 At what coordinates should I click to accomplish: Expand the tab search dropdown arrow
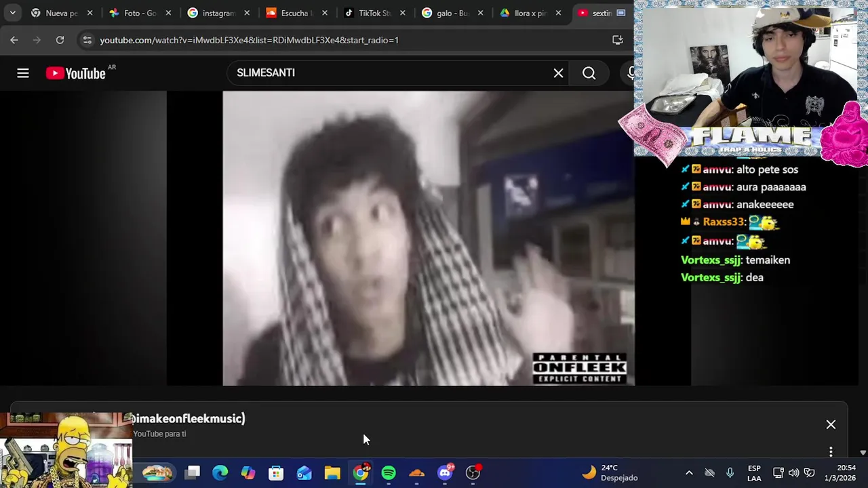12,13
